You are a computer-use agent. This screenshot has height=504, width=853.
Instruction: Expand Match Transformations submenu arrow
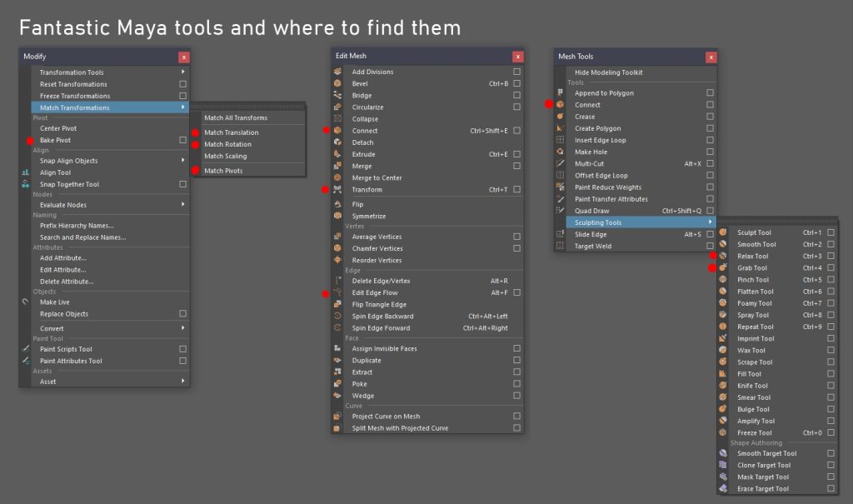pos(182,107)
